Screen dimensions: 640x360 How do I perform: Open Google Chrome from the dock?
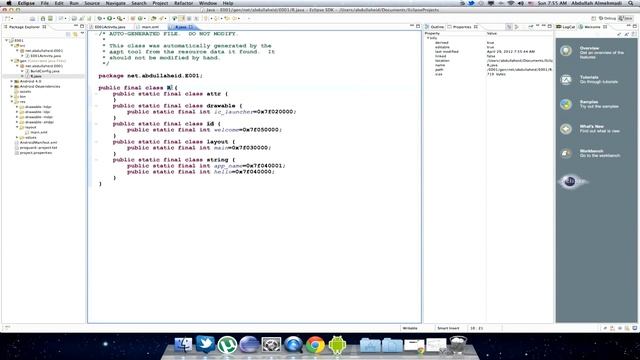315,345
